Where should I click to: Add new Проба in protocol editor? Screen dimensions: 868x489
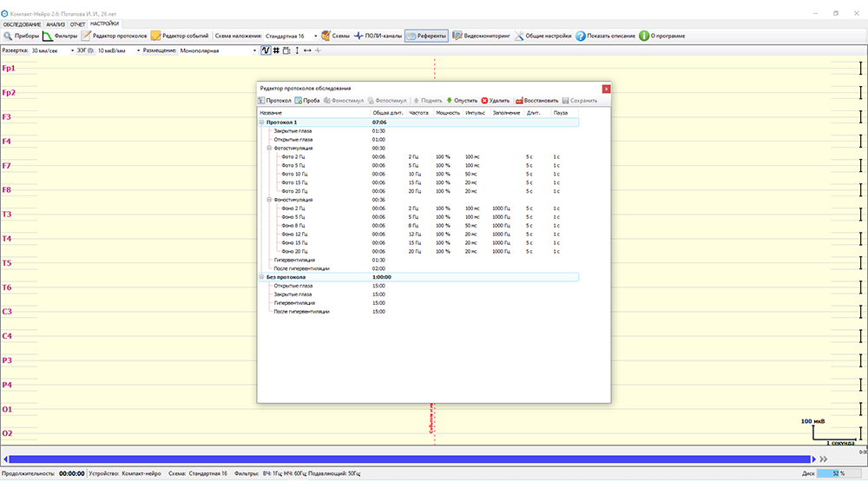(x=306, y=101)
